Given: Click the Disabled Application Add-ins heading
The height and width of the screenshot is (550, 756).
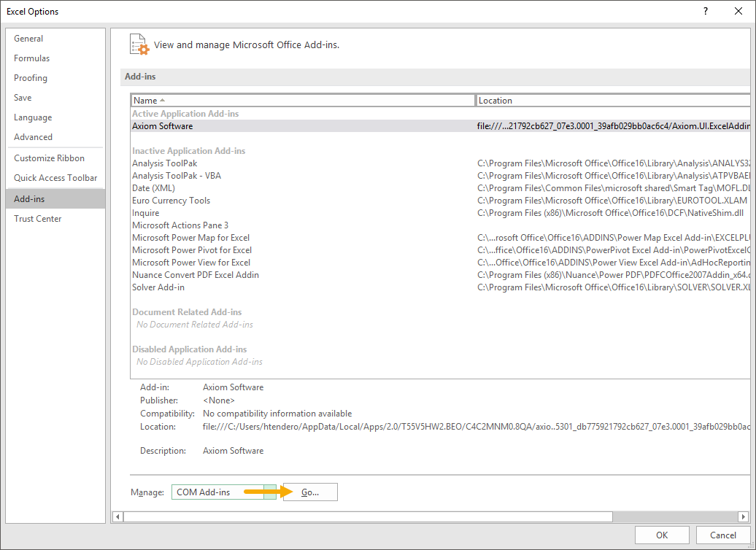Looking at the screenshot, I should [x=190, y=349].
